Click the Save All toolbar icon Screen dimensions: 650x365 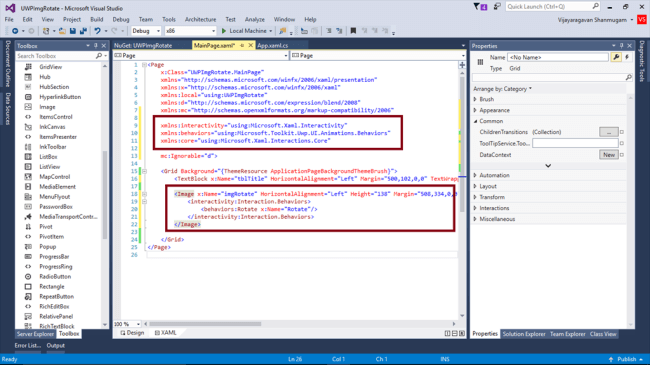tap(83, 31)
